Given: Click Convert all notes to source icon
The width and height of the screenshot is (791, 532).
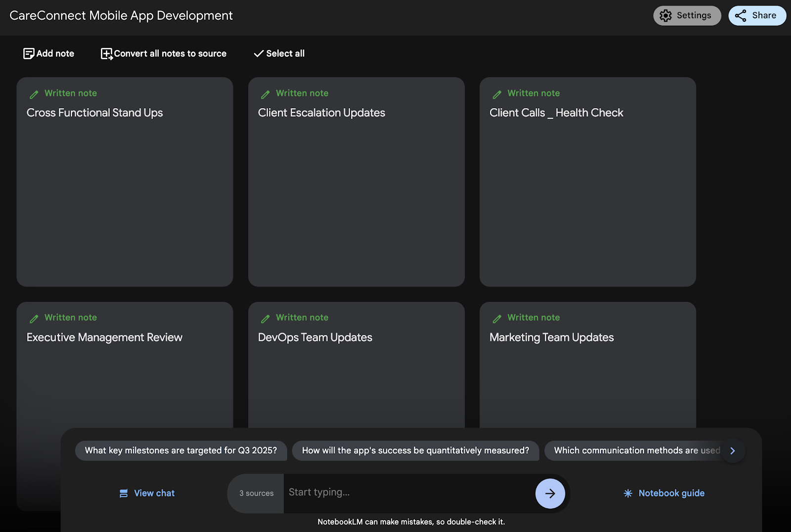Looking at the screenshot, I should coord(107,54).
